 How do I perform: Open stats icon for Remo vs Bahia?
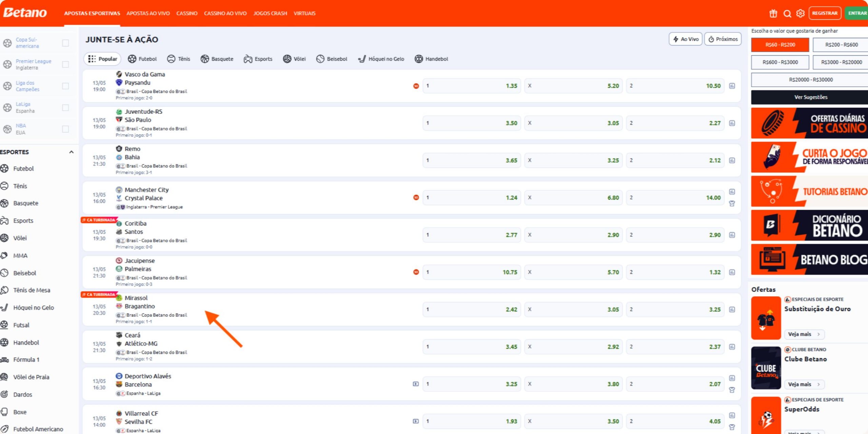[x=732, y=160]
